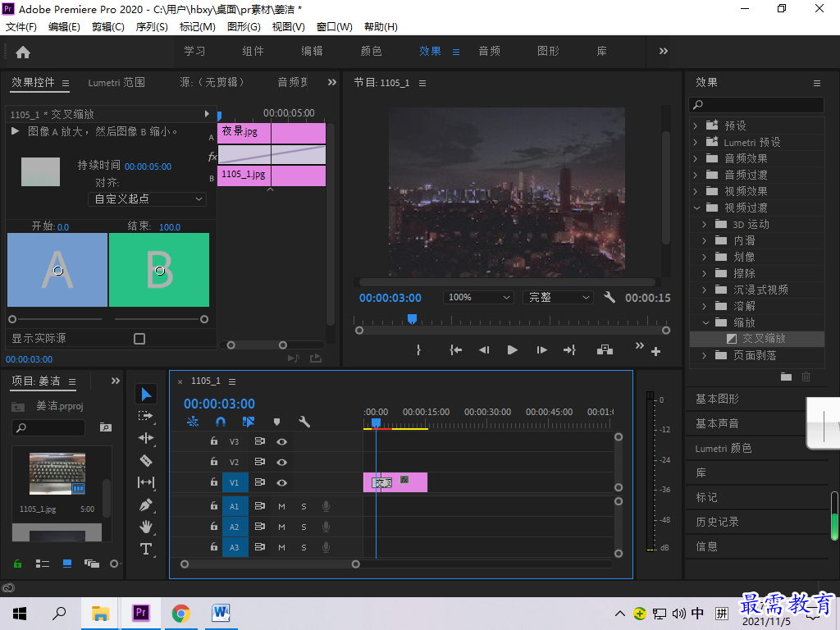840x630 pixels.
Task: Create new bin in Effects panel
Action: (x=786, y=377)
